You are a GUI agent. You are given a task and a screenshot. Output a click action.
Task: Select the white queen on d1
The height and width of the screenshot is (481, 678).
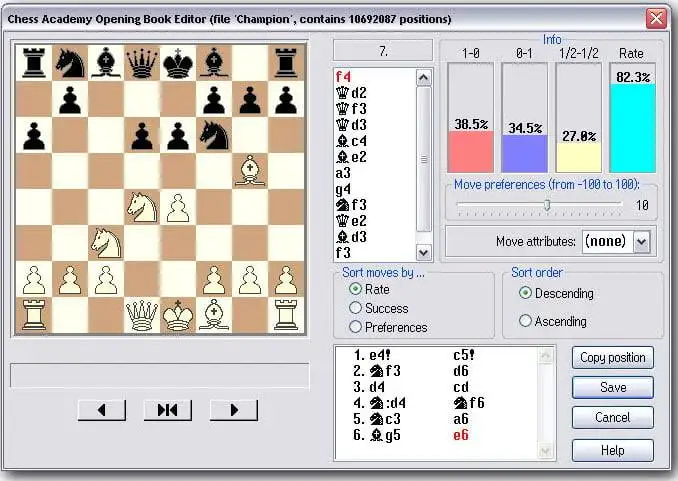(x=142, y=316)
